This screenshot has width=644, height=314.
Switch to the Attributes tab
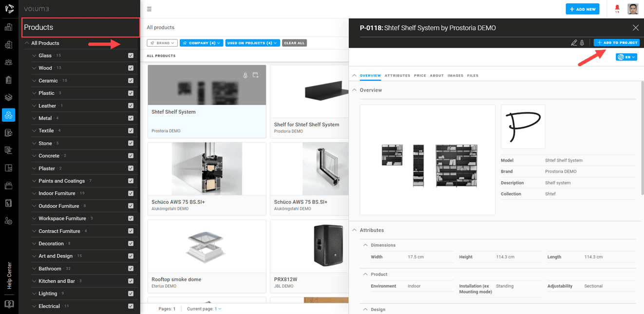click(x=398, y=76)
